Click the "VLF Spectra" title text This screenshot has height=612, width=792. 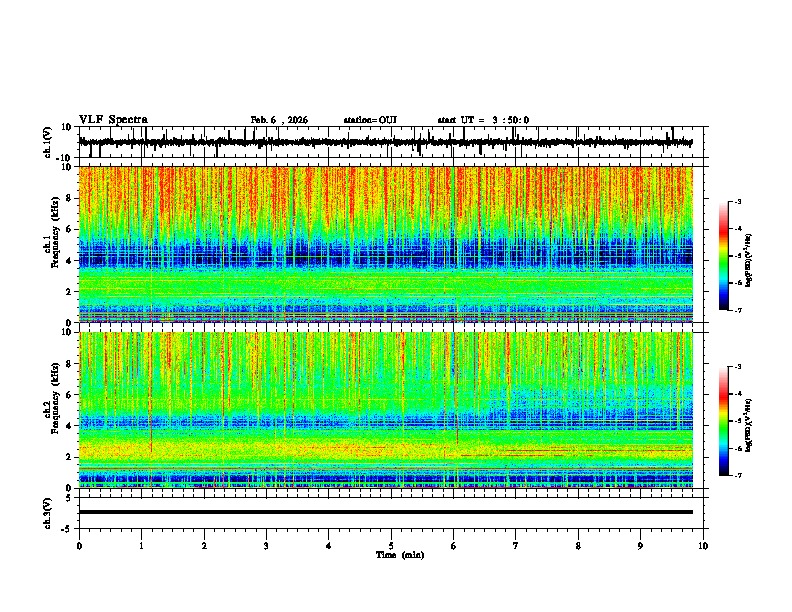[x=113, y=120]
